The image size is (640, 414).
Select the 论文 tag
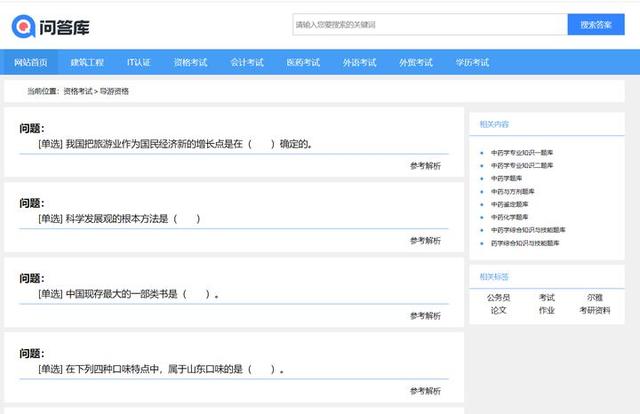(x=498, y=311)
